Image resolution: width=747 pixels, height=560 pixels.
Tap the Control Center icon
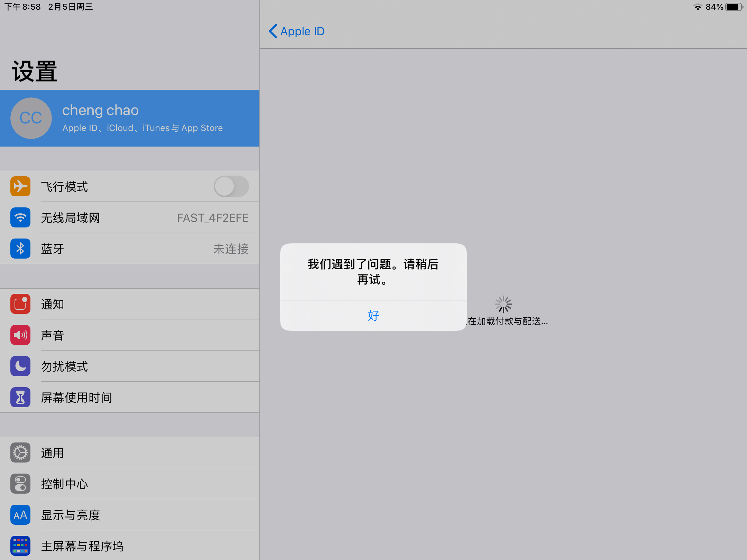(x=20, y=484)
